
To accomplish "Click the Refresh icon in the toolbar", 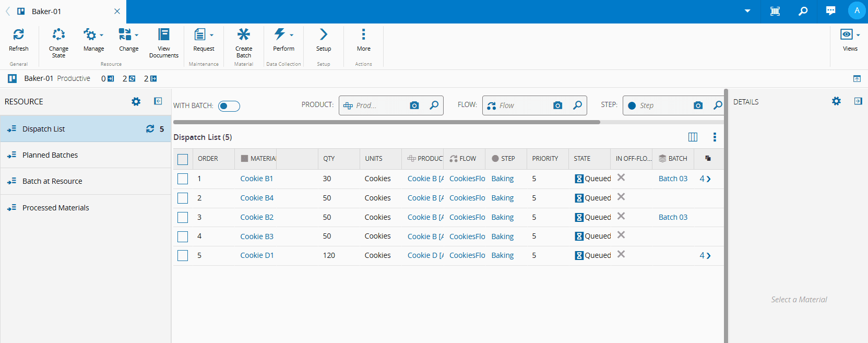I will (18, 35).
